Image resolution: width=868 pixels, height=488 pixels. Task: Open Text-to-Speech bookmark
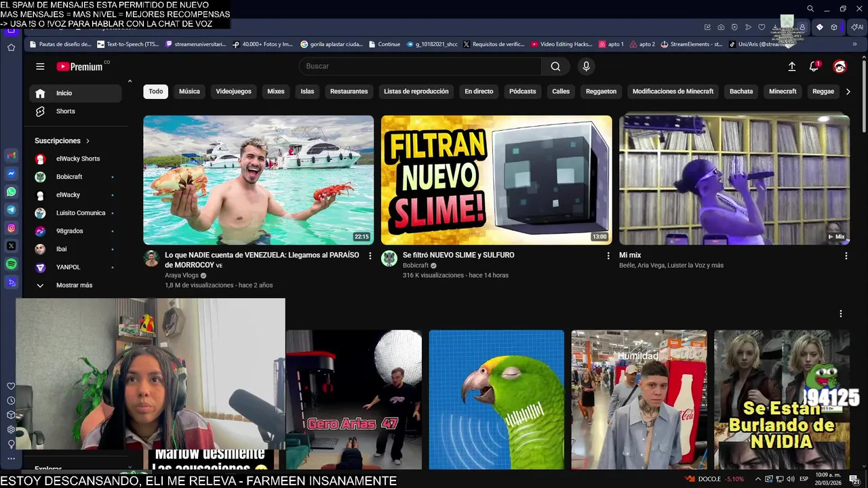click(x=128, y=44)
